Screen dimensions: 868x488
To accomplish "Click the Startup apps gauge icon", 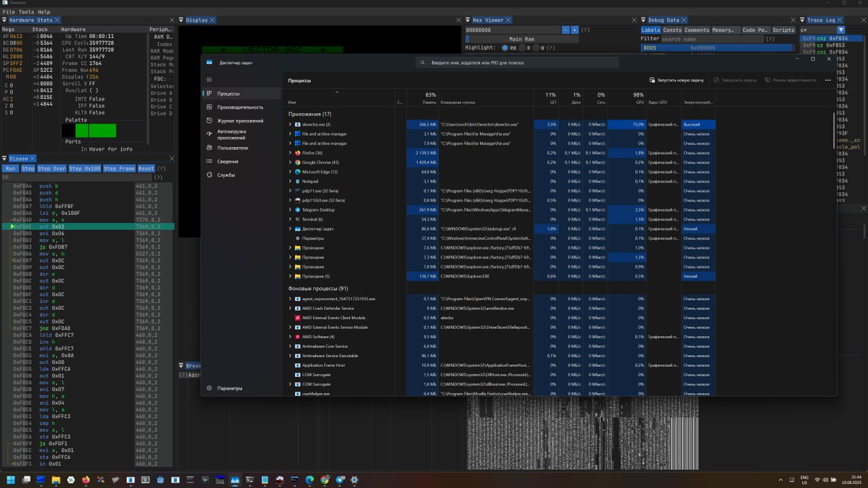I will (210, 134).
